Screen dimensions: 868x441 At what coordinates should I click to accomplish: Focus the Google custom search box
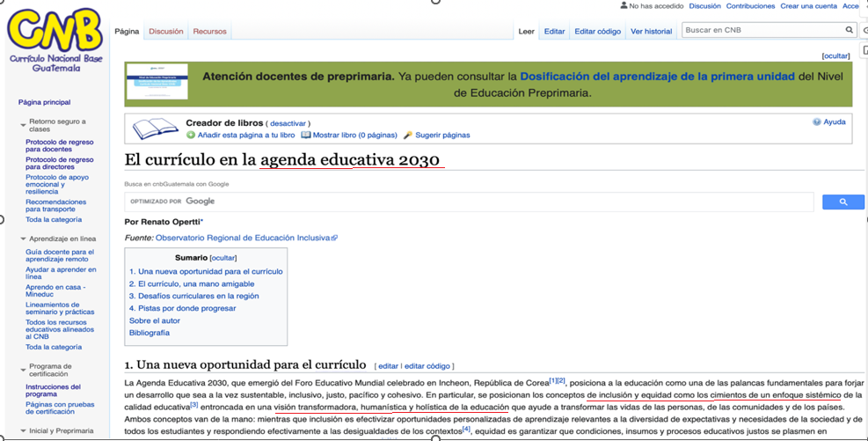pyautogui.click(x=469, y=202)
